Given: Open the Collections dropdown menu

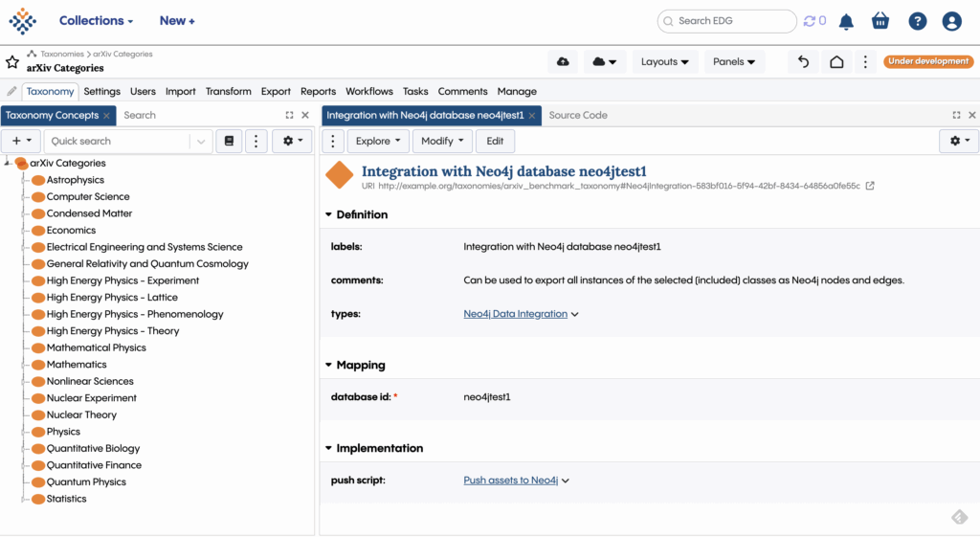Looking at the screenshot, I should point(97,21).
